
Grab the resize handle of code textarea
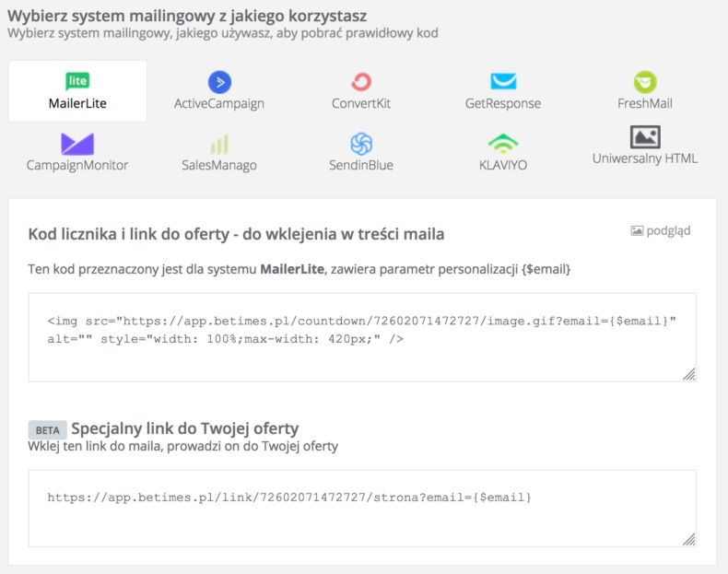tap(689, 374)
